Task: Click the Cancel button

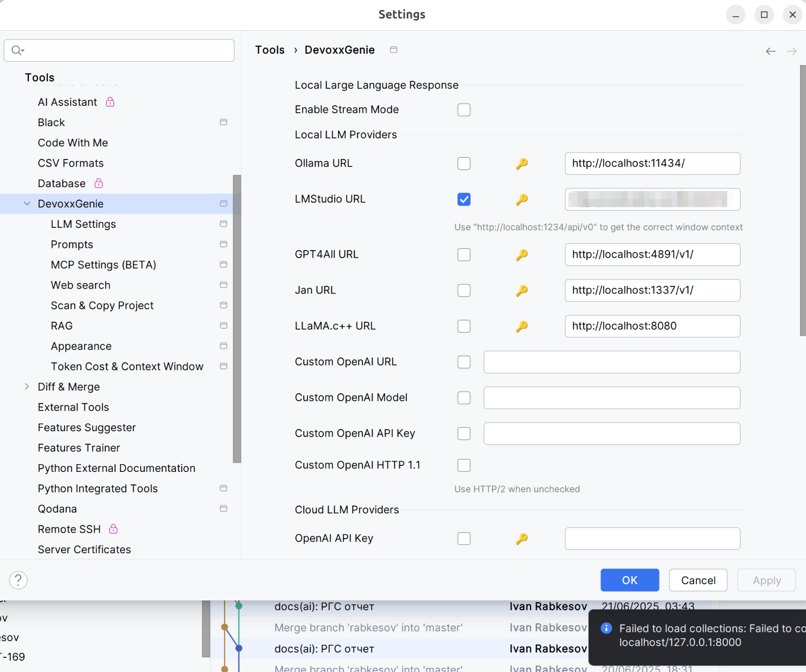Action: 698,580
